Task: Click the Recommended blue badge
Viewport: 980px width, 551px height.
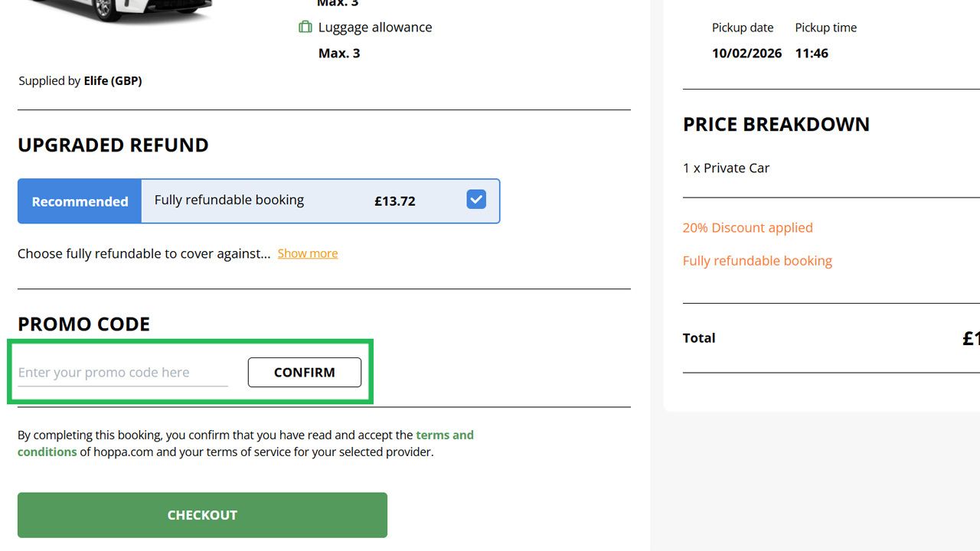Action: (79, 201)
